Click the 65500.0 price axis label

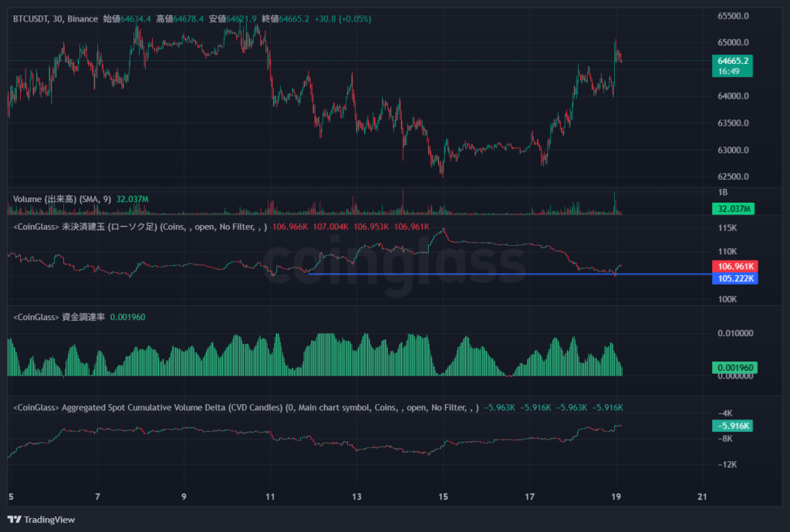(x=733, y=16)
